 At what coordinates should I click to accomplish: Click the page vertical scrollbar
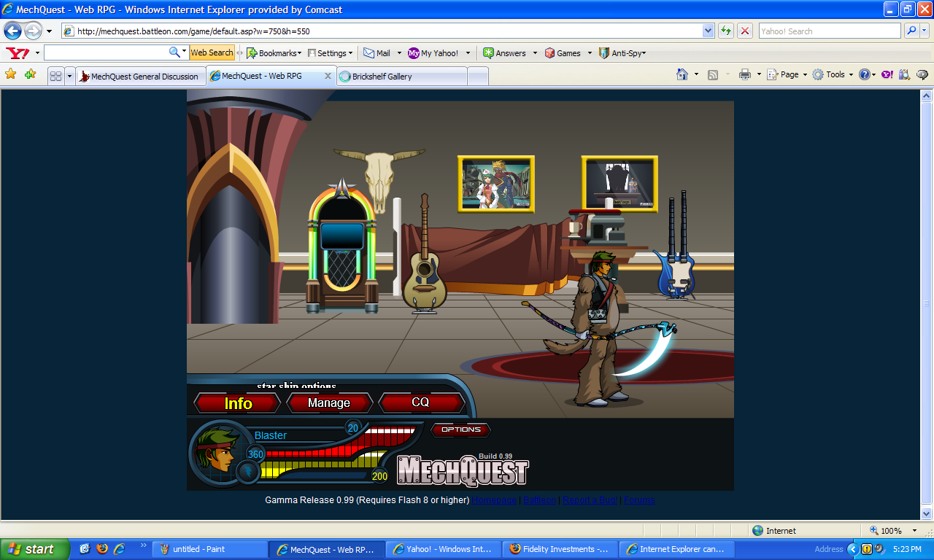[927, 305]
